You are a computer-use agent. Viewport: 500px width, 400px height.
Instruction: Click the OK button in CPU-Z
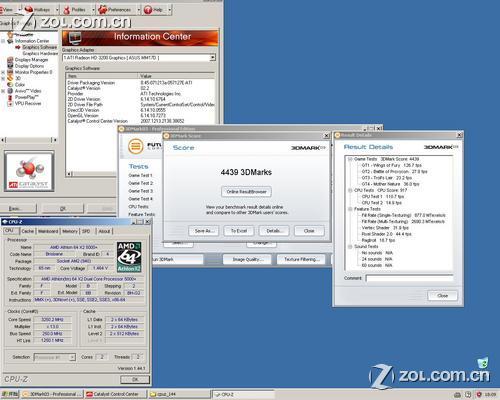pos(135,379)
